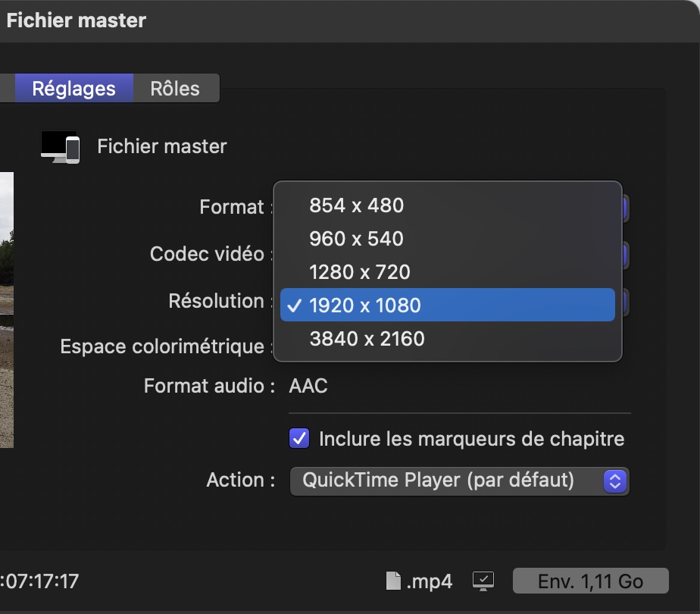Click the Codec vidéo dropdown arrow edge
Image resolution: width=700 pixels, height=614 pixels.
(626, 255)
